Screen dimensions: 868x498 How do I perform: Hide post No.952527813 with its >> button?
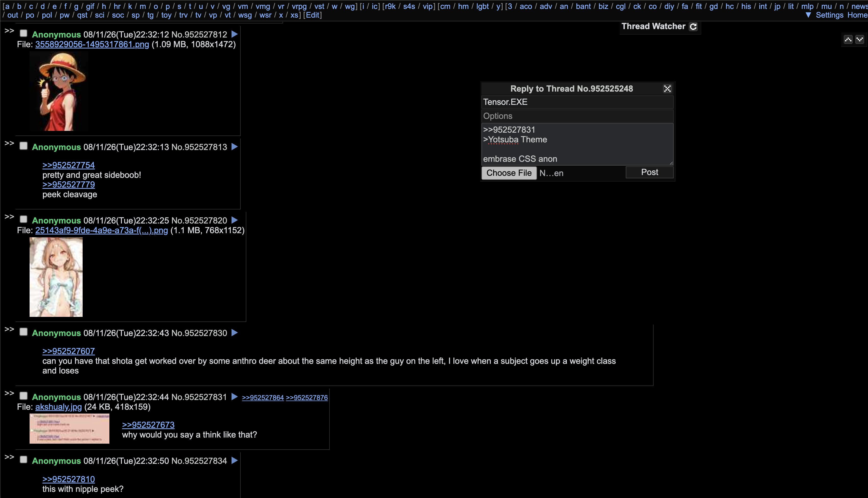[9, 143]
